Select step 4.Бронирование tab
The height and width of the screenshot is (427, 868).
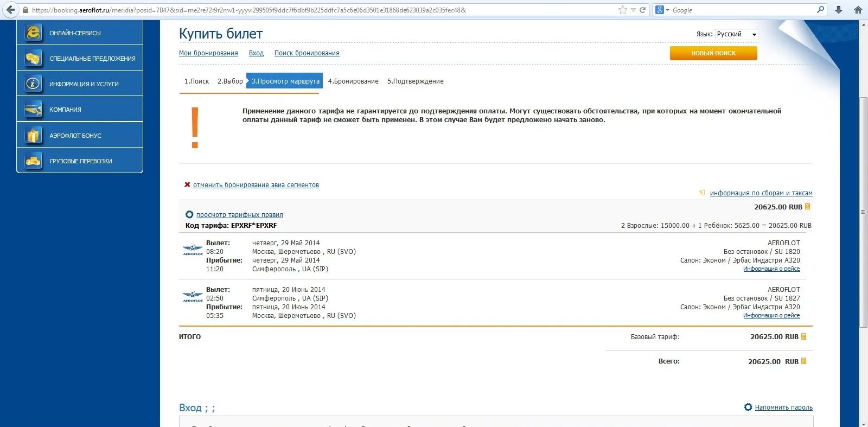[353, 81]
